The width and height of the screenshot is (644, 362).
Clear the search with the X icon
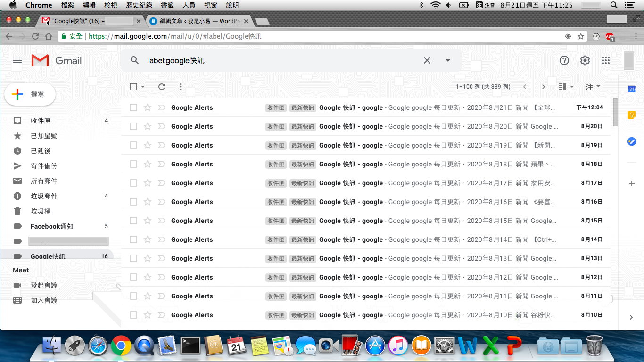point(427,60)
